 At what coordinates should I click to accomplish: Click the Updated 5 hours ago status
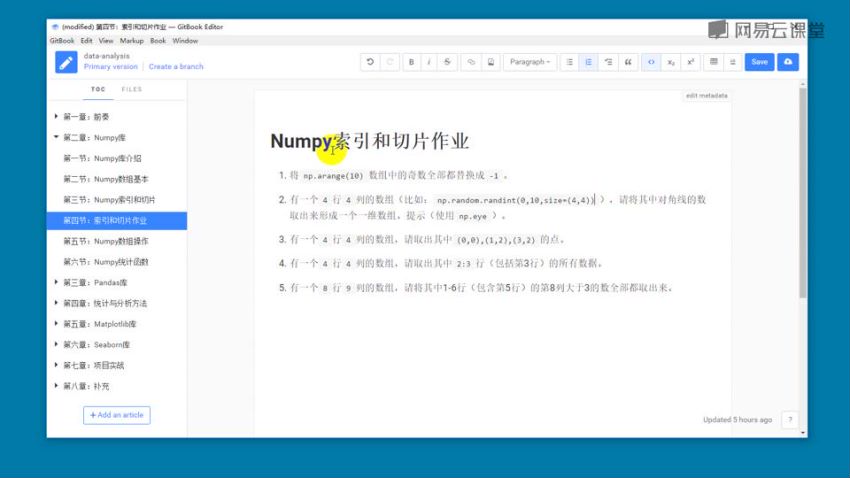[x=737, y=419]
